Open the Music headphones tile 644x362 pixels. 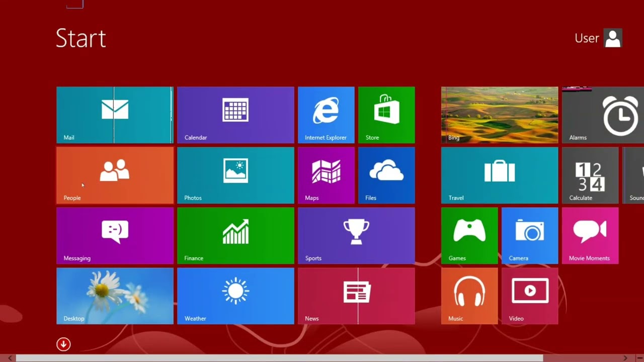click(x=469, y=296)
